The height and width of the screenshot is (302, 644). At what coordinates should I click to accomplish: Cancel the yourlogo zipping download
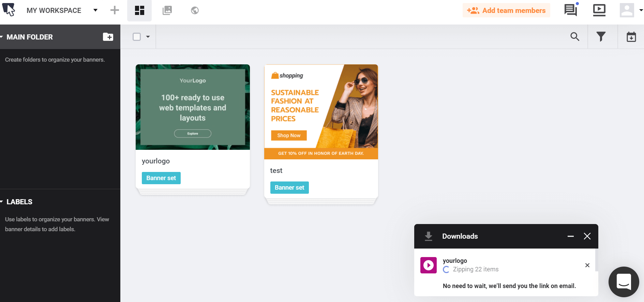pos(587,265)
